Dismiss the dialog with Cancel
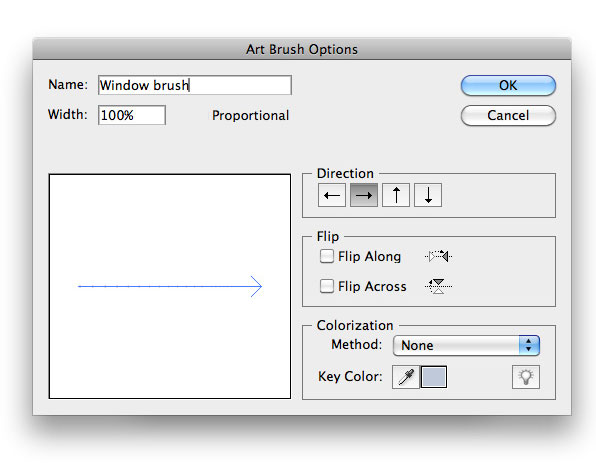This screenshot has width=596, height=464. [x=508, y=115]
